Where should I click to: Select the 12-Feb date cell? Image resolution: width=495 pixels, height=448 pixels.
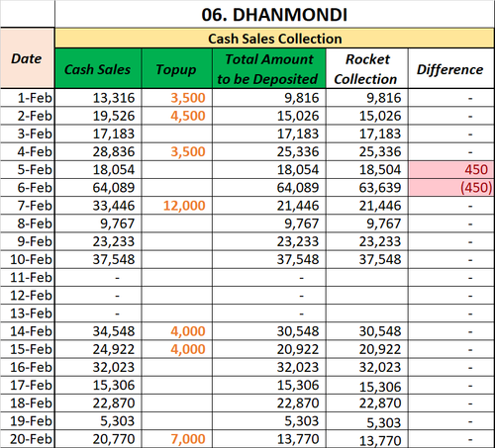coord(27,296)
